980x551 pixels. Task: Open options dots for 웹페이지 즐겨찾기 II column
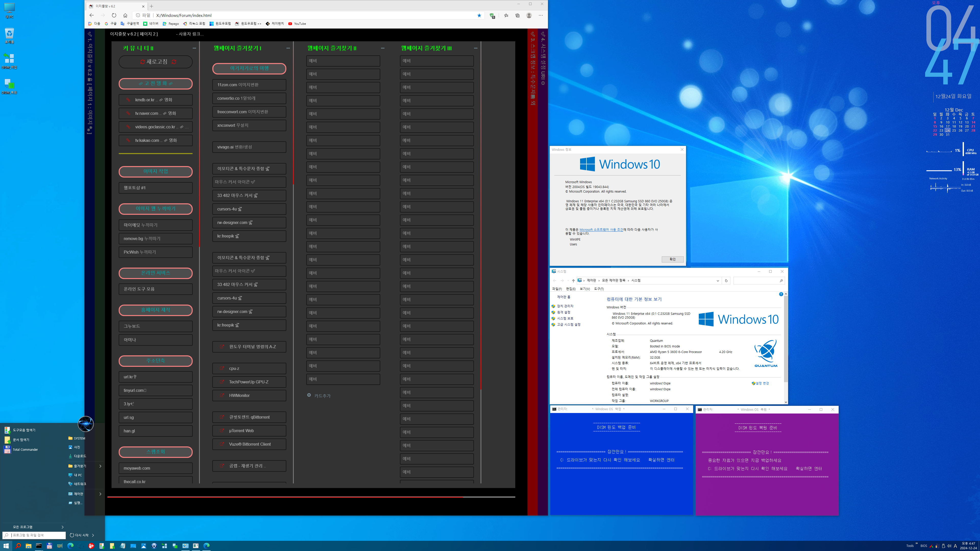(382, 48)
